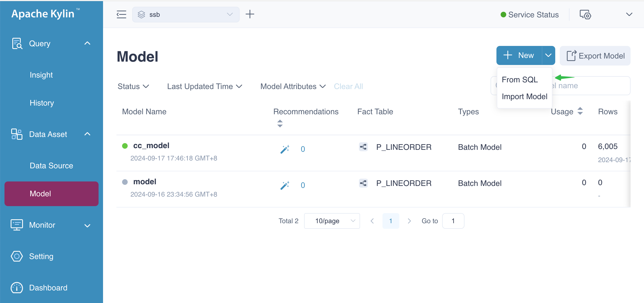
Task: Expand the Model Attributes filter
Action: point(293,87)
